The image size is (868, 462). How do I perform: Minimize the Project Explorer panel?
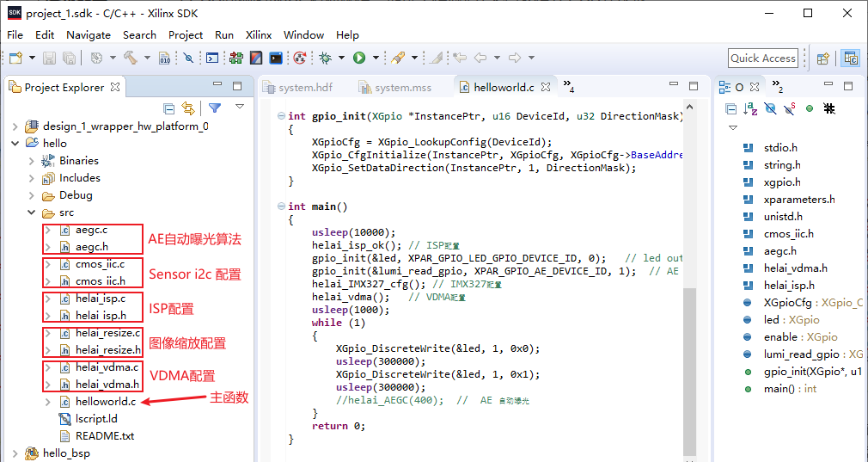(x=217, y=85)
